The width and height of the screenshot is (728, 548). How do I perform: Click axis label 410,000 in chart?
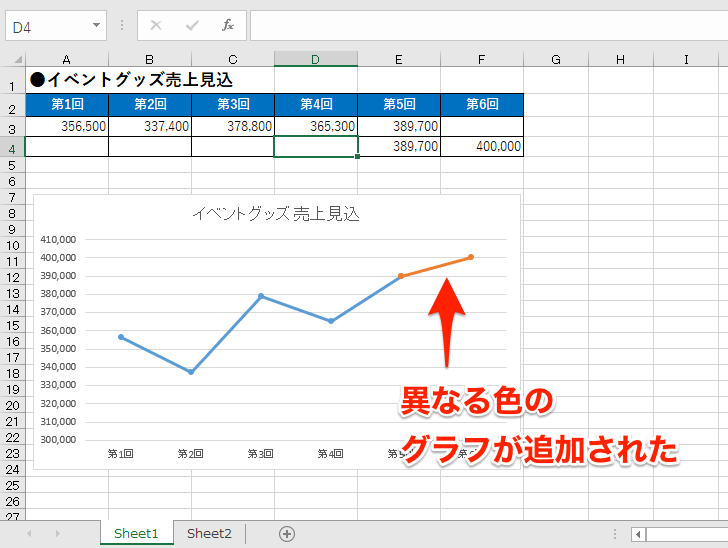58,240
